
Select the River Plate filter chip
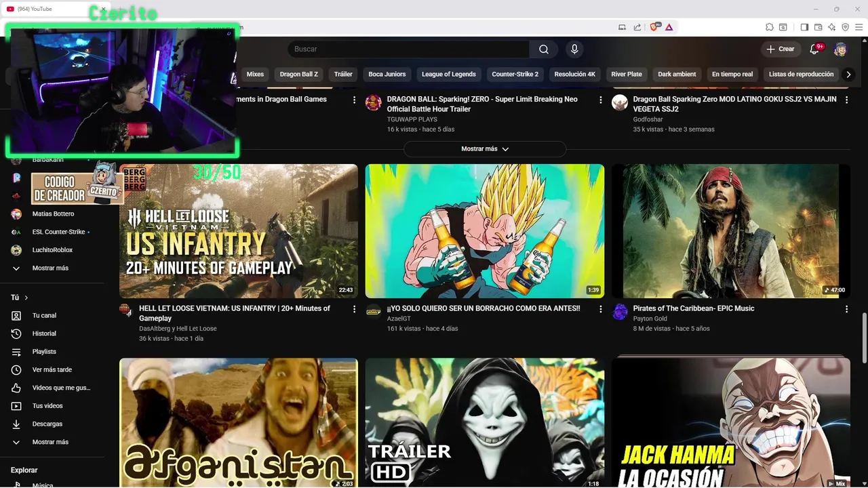[x=627, y=75]
